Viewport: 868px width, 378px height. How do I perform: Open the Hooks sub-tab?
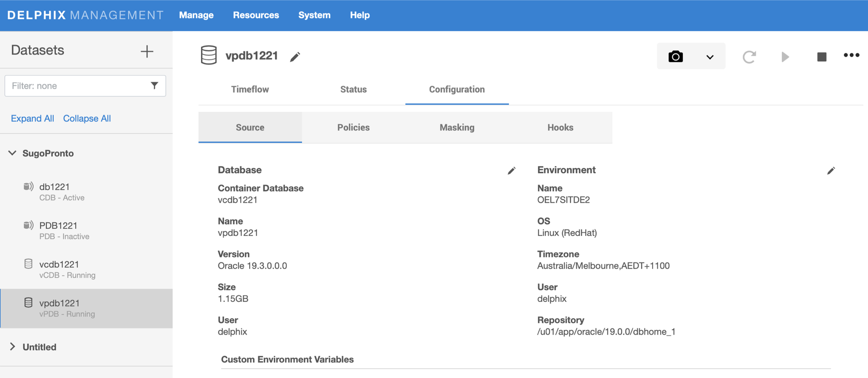[x=561, y=128]
